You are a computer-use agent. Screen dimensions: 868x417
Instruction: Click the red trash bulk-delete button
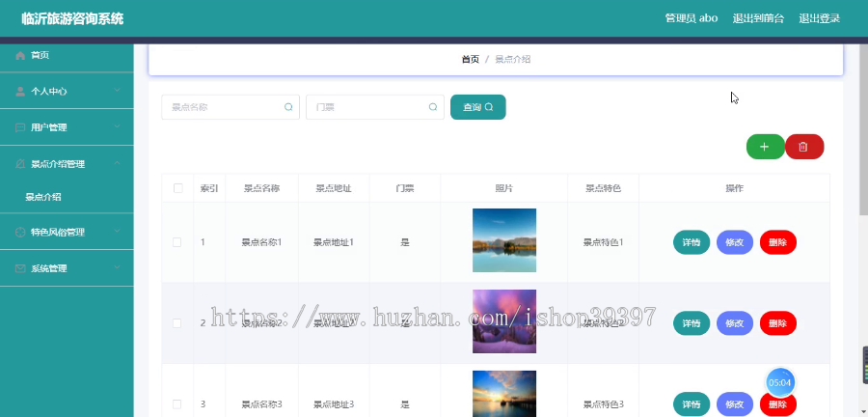tap(803, 147)
